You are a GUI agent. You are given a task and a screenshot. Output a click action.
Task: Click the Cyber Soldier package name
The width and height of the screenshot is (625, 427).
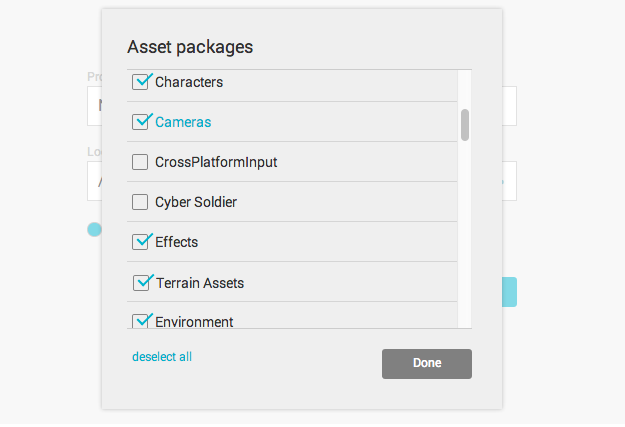pos(196,202)
